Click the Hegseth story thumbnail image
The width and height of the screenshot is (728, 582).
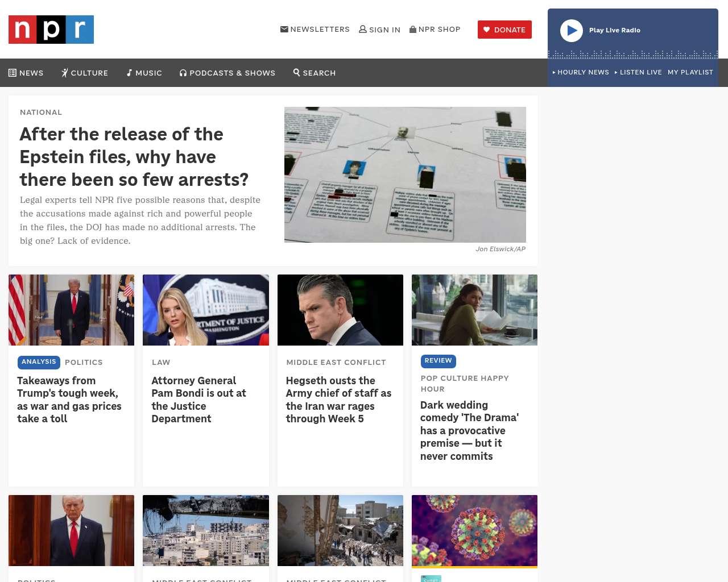(340, 310)
